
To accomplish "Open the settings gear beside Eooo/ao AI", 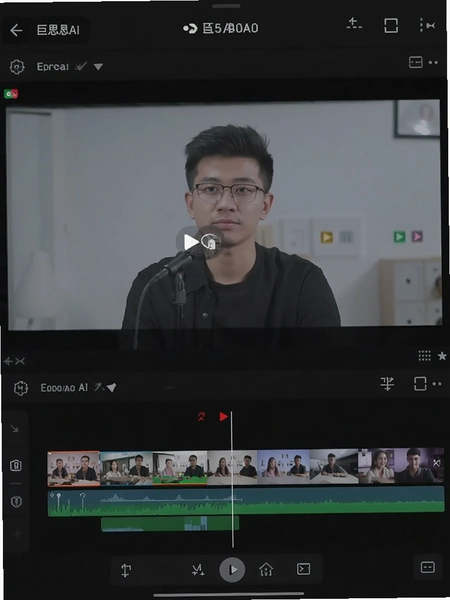I will (x=21, y=388).
